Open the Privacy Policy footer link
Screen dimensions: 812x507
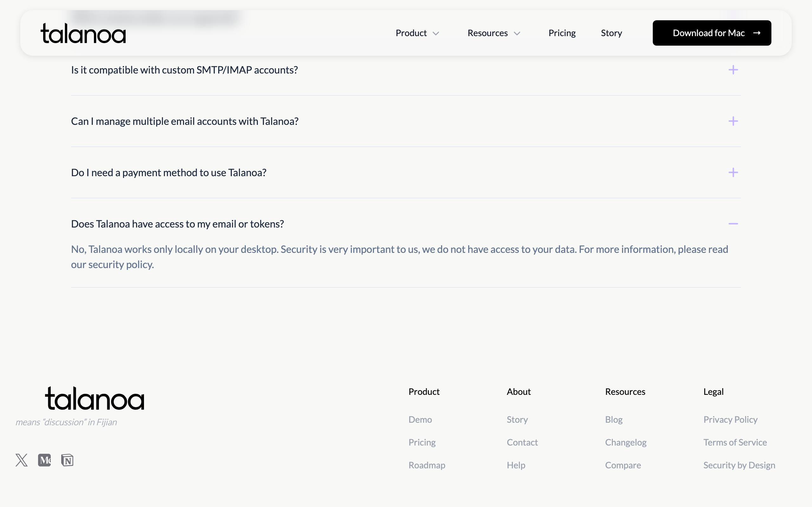pos(730,420)
